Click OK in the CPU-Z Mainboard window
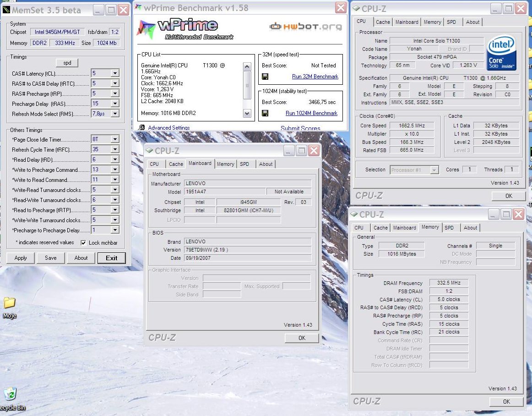 [302, 338]
